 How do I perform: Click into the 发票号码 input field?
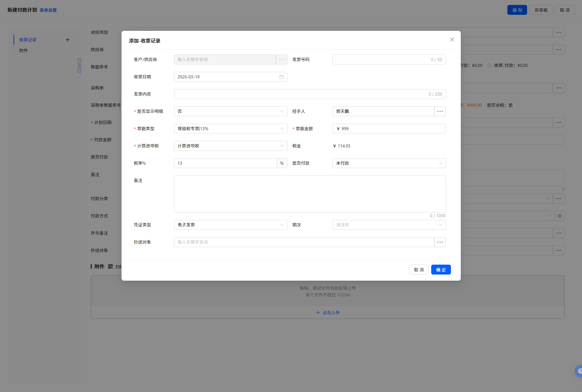click(381, 60)
